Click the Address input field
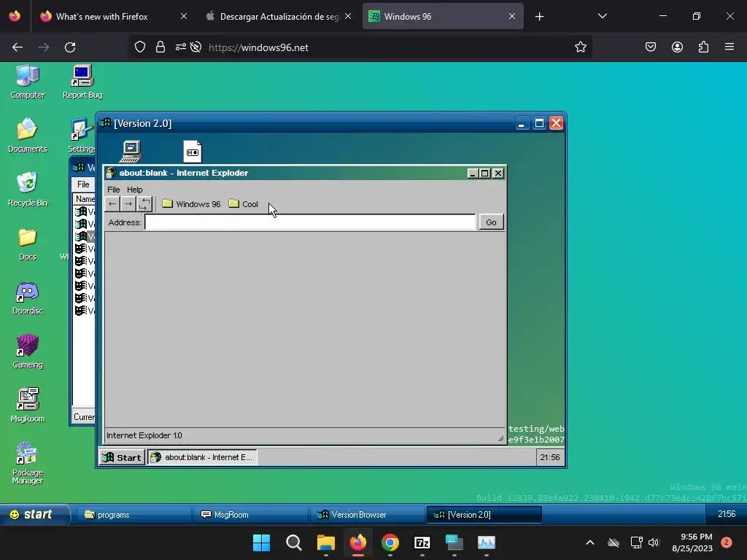The width and height of the screenshot is (747, 560). click(x=310, y=222)
